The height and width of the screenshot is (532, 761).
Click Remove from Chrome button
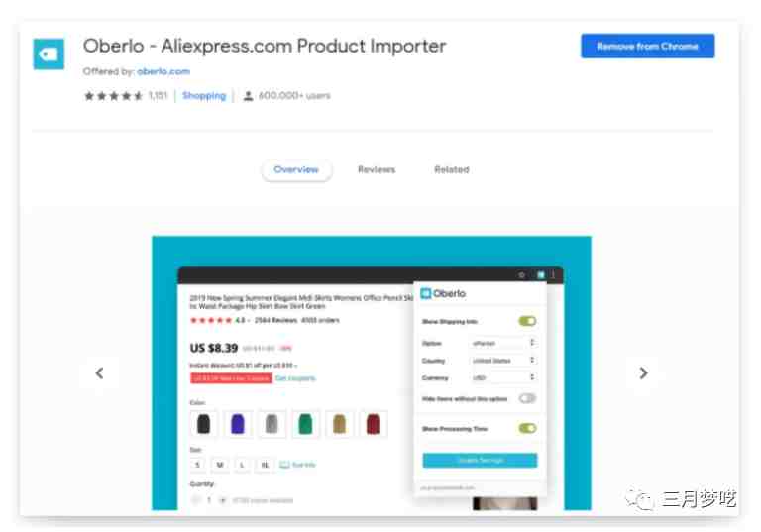coord(647,47)
